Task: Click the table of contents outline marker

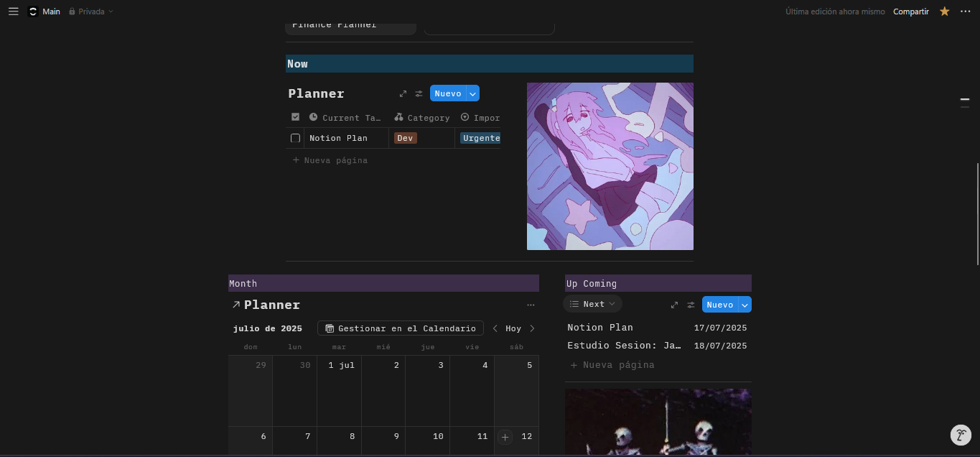Action: (965, 103)
